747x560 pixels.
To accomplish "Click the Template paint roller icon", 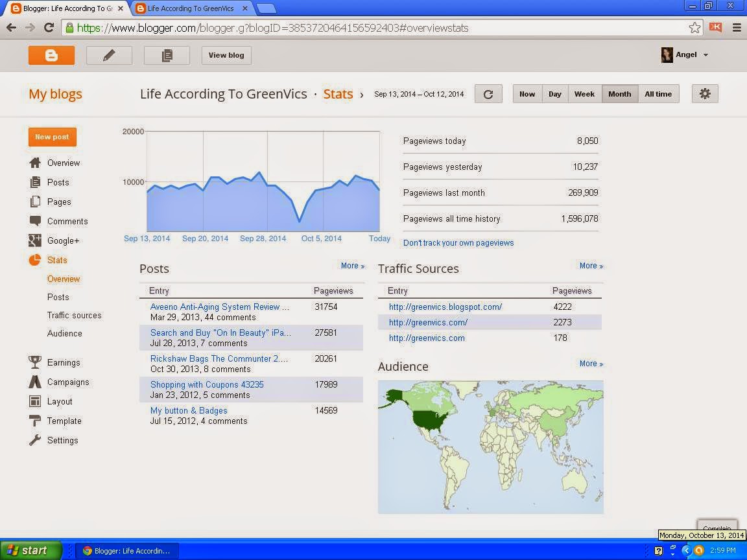I will point(35,421).
